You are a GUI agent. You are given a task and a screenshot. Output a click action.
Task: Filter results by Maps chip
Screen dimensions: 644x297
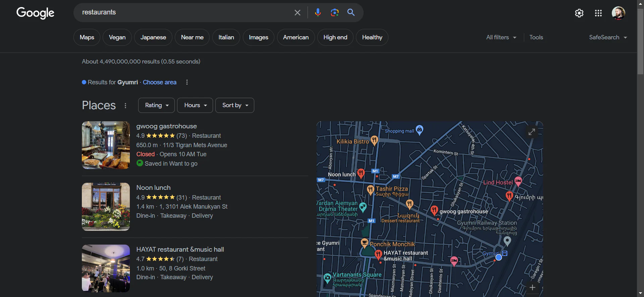pos(87,37)
